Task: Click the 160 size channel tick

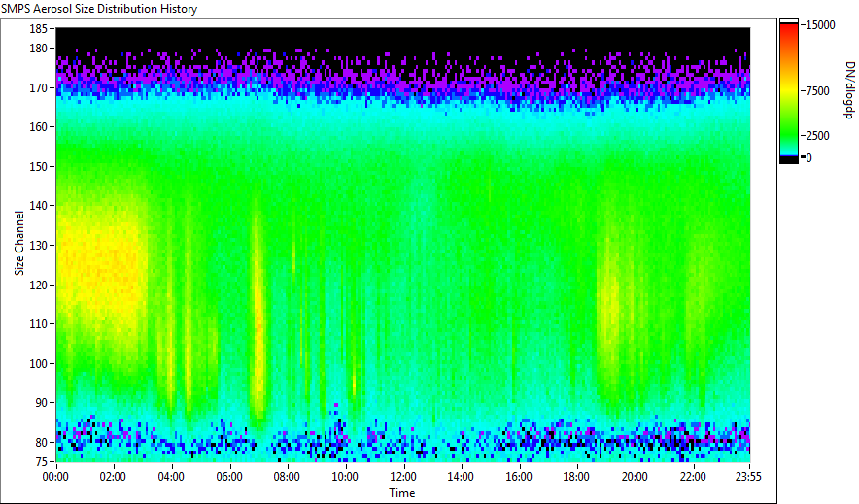Action: 38,127
